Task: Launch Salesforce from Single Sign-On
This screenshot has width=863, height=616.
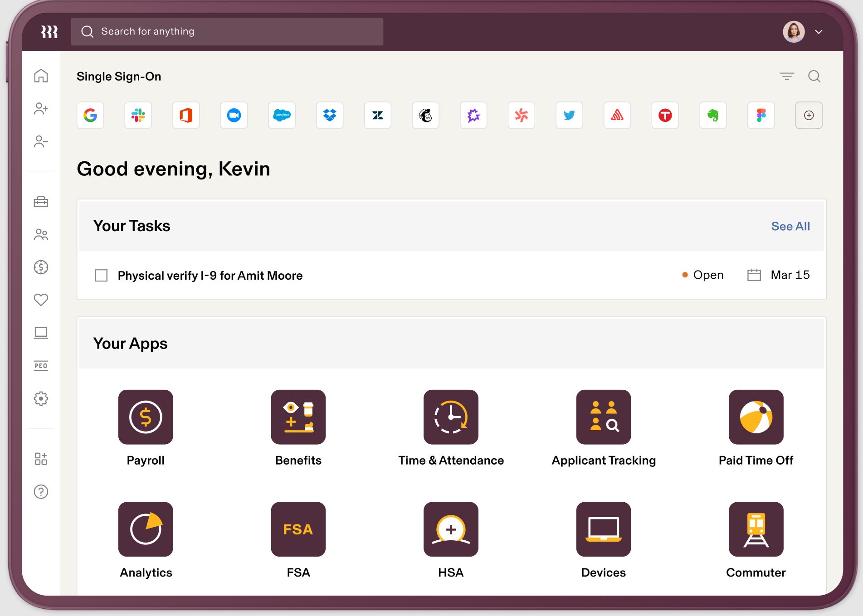Action: [282, 115]
